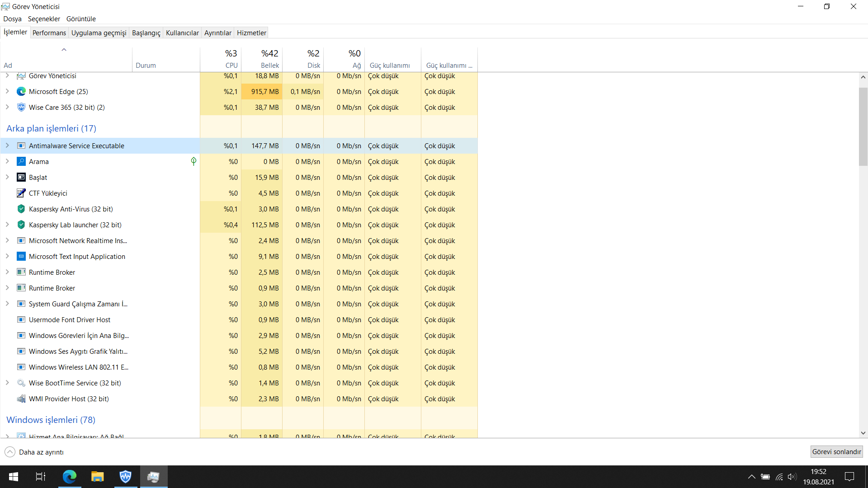Viewport: 868px width, 488px height.
Task: Open the notification center icon
Action: coord(849,477)
